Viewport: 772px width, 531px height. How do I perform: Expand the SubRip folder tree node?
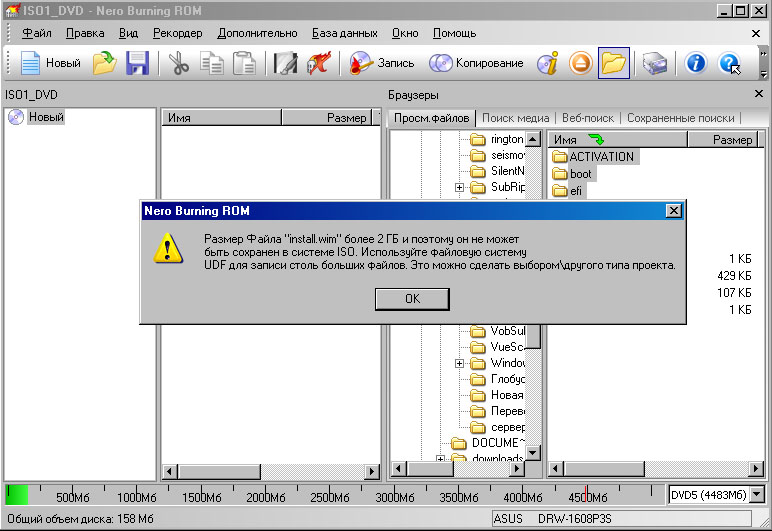click(459, 187)
